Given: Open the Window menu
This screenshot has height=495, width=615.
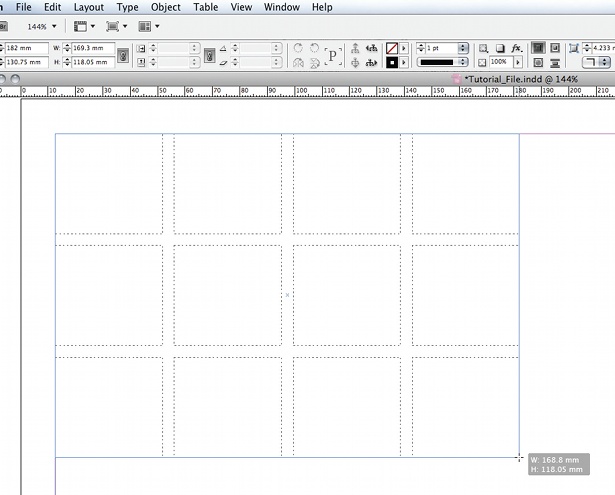Looking at the screenshot, I should click(282, 7).
